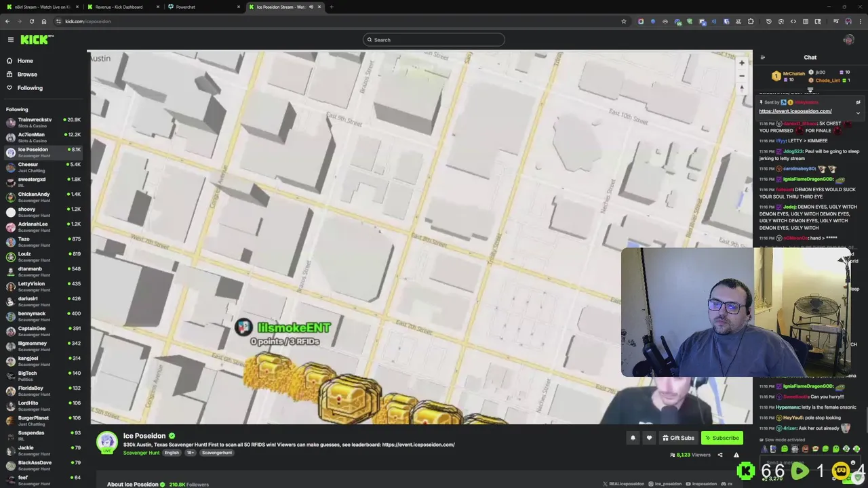Unpin the pinned chat message icon
The image size is (868, 488).
[858, 102]
